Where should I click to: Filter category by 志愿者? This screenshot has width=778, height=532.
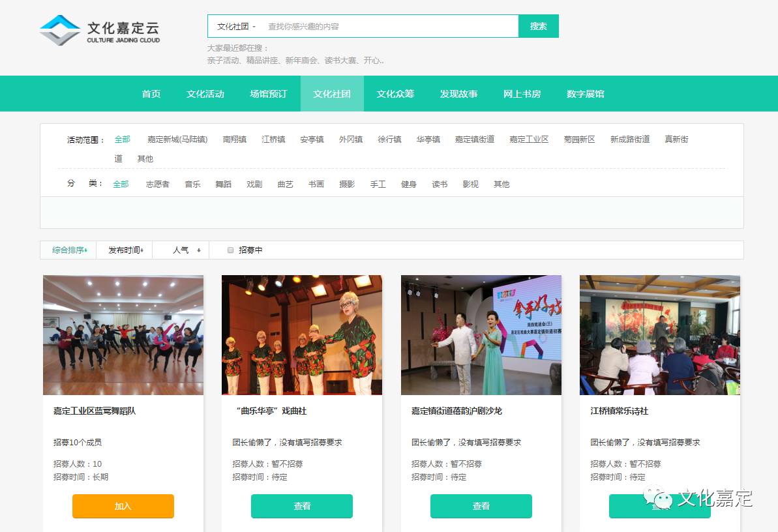[x=157, y=185]
